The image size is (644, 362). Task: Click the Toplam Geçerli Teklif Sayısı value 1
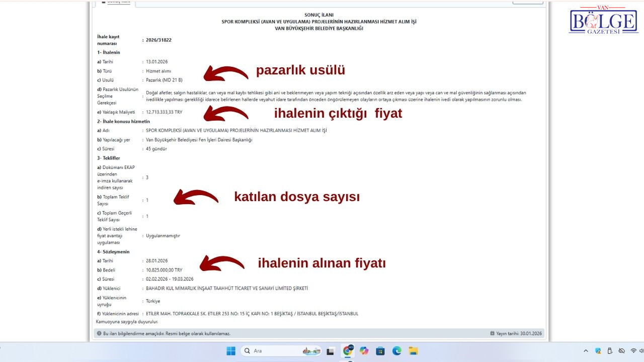(147, 216)
